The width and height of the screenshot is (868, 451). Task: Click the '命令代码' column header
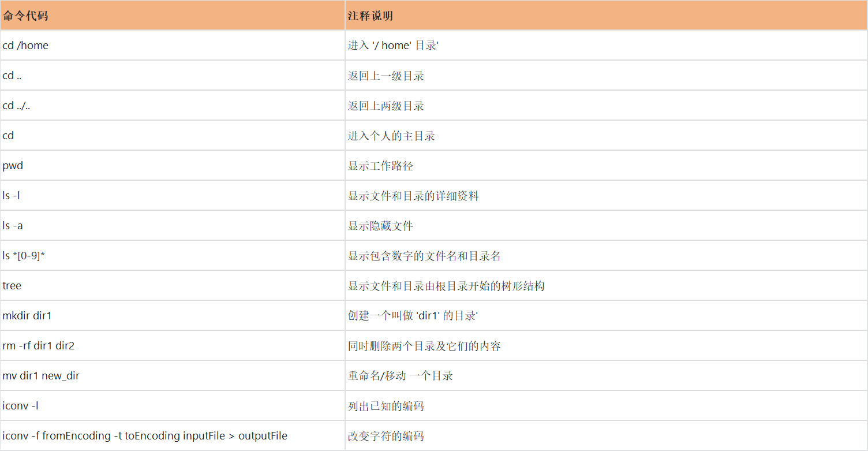pyautogui.click(x=173, y=16)
